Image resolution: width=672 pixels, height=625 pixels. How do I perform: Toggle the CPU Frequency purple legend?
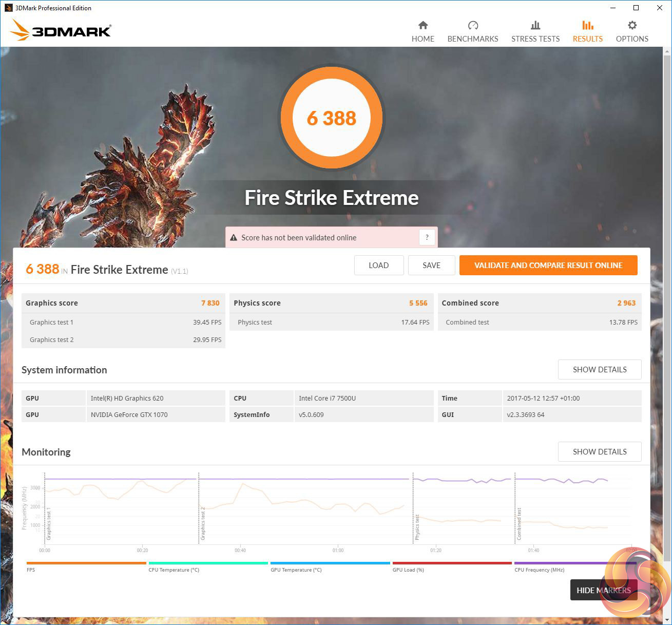(x=575, y=566)
